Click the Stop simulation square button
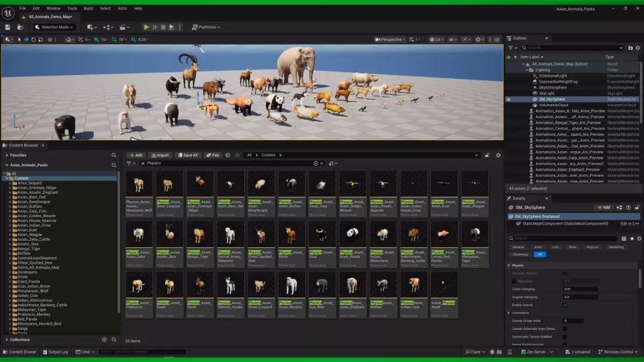 (163, 27)
